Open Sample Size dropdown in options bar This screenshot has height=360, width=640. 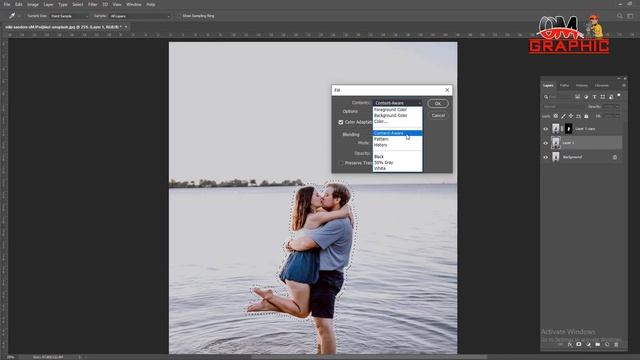click(x=69, y=16)
